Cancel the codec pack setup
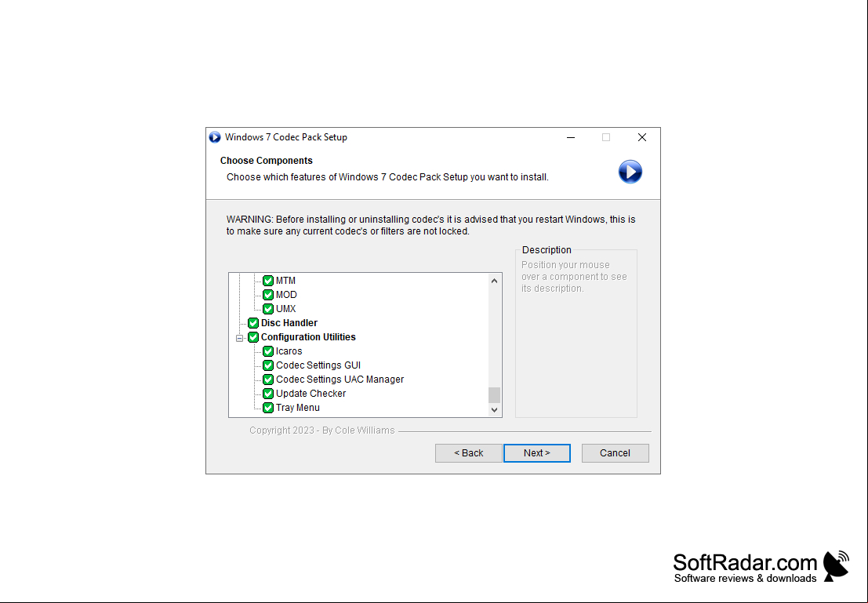Viewport: 868px width, 603px height. coord(615,453)
